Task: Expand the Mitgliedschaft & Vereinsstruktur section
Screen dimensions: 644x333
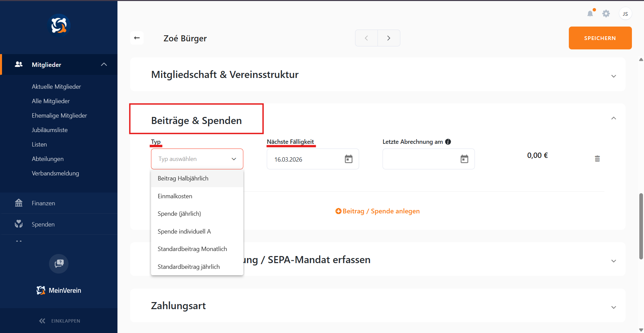Action: point(613,76)
